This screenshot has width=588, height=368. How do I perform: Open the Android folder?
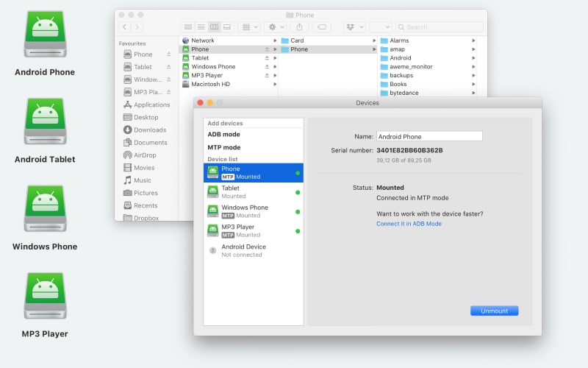(x=427, y=58)
